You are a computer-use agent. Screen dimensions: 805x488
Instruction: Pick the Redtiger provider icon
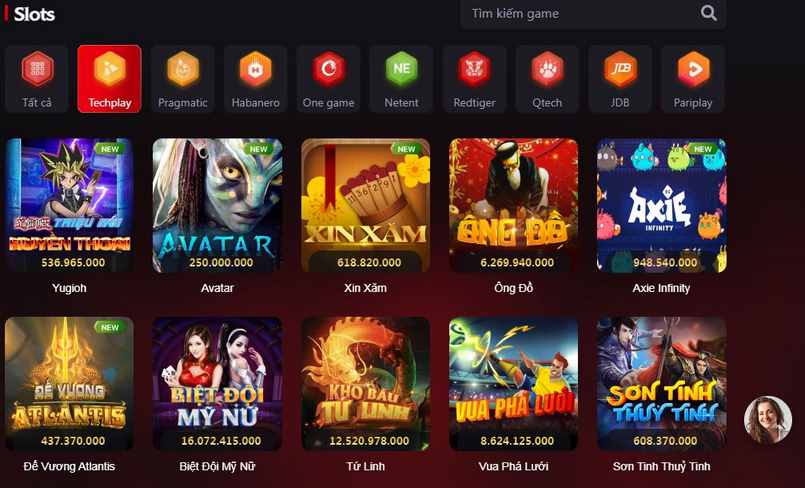(x=474, y=68)
